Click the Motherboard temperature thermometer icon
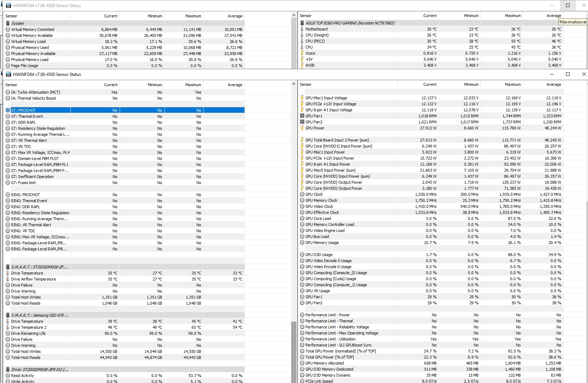Screen dimensions: 588x383 point(302,29)
